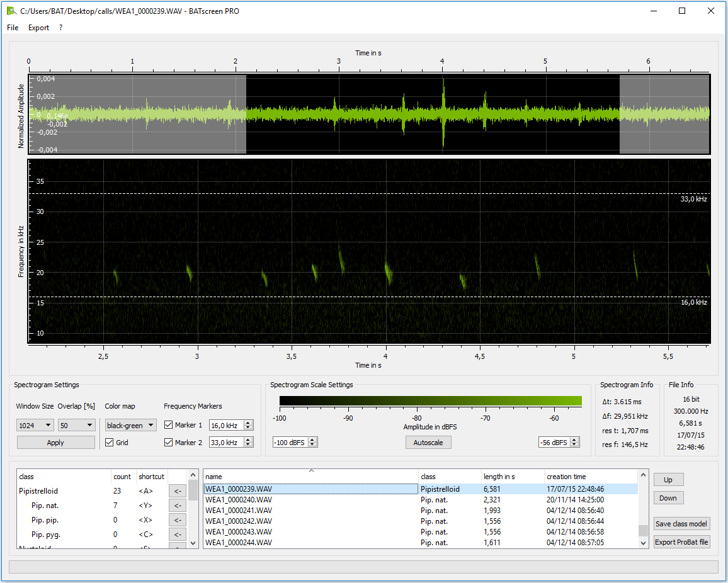This screenshot has width=728, height=583.
Task: Click the creation time 20/11/14 14:25:00 cell
Action: click(575, 499)
